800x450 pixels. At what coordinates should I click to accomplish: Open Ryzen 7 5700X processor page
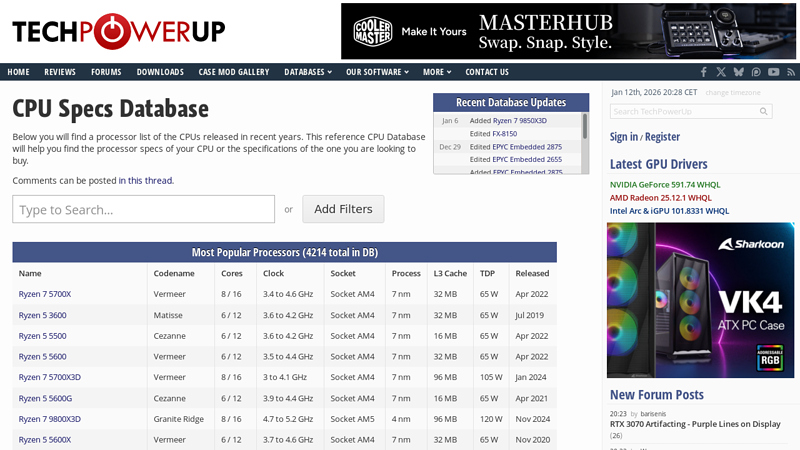click(45, 294)
